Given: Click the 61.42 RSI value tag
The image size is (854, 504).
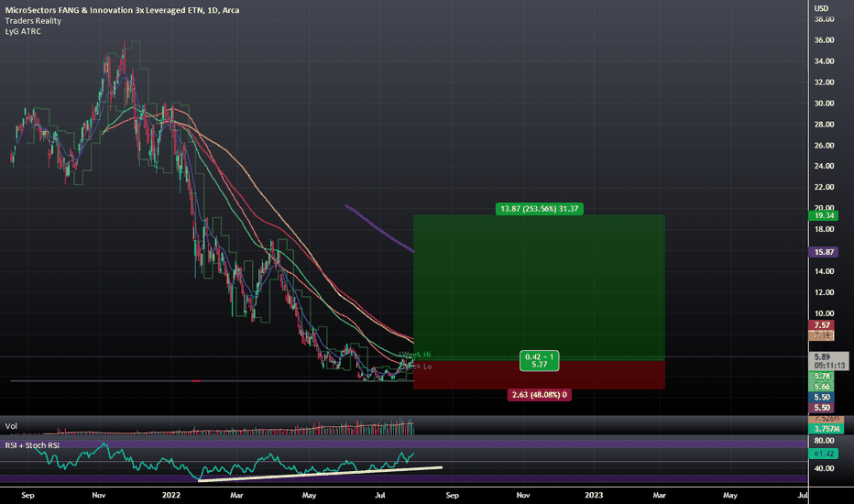Looking at the screenshot, I should click(824, 454).
